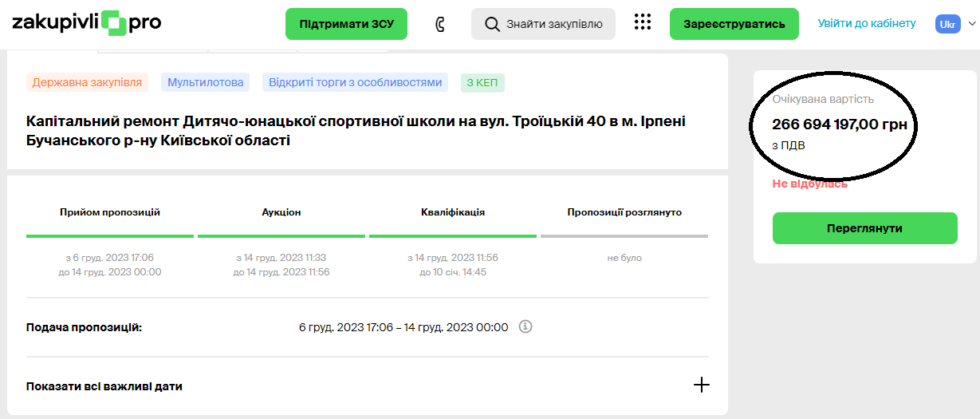Click the expected value 266 694 197,00 грн
Viewport: 980px width, 419px height.
click(x=840, y=125)
